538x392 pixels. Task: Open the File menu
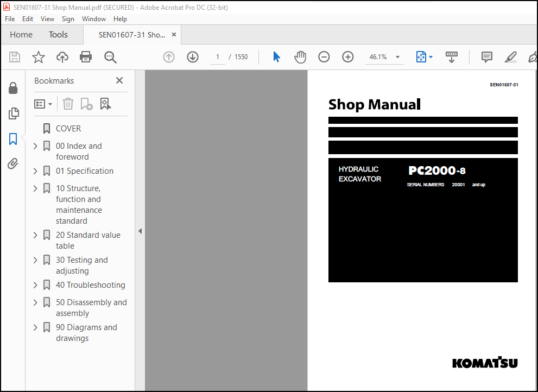pos(10,19)
